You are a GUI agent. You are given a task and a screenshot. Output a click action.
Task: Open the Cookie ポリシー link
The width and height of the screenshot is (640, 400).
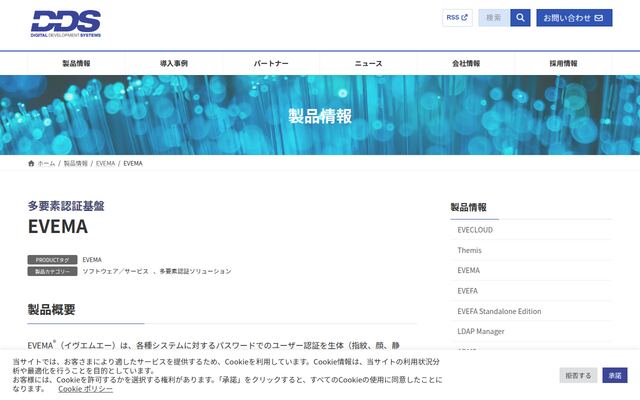pyautogui.click(x=85, y=389)
